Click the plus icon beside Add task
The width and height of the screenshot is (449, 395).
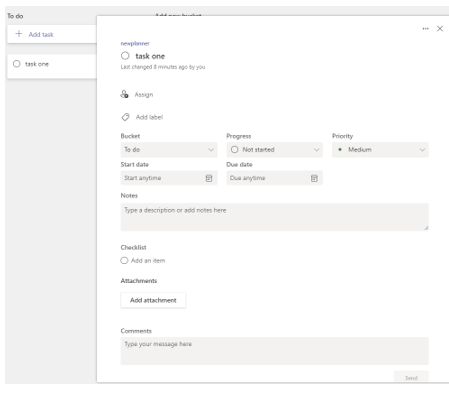pyautogui.click(x=19, y=34)
